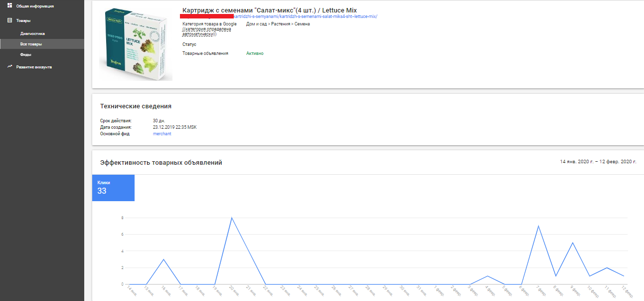Open Фиды in the sidebar
644x301 pixels.
click(26, 54)
